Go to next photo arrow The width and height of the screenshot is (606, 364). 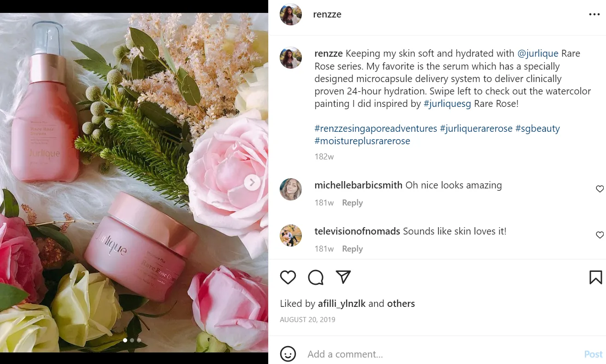pyautogui.click(x=252, y=182)
